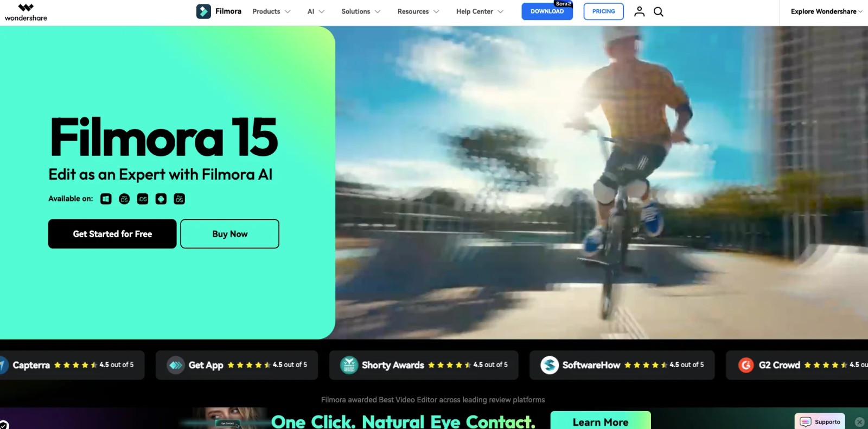This screenshot has height=429, width=868.
Task: Click the Buy Now button
Action: (230, 234)
